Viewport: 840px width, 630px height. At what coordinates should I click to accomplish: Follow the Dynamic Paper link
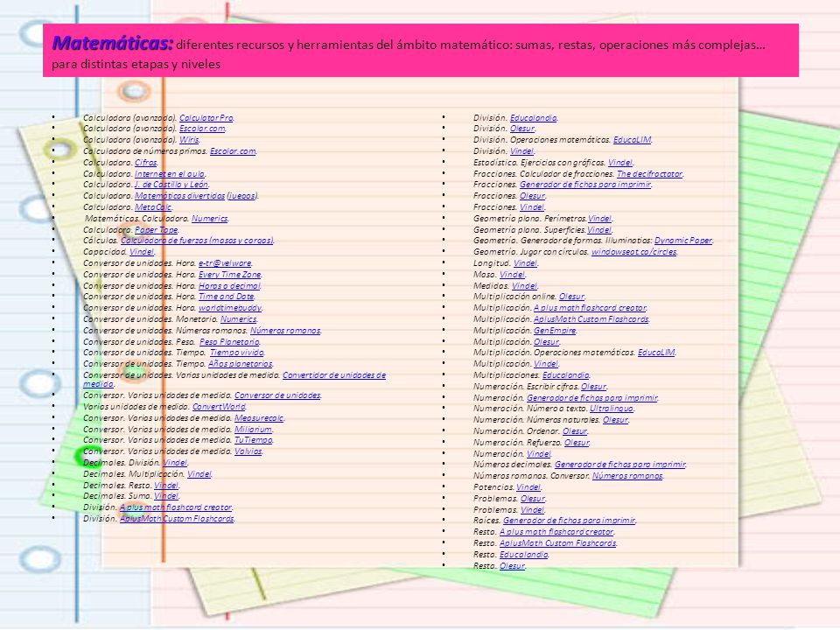(683, 241)
